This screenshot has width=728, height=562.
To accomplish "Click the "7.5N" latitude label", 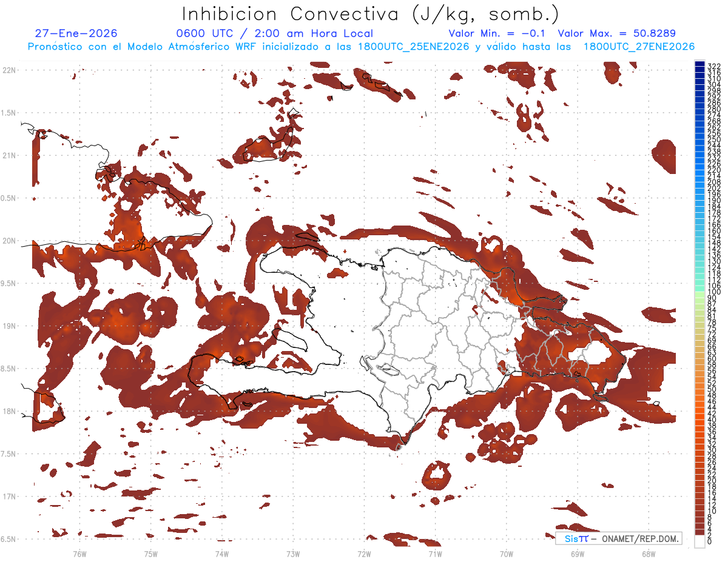I will pos(9,454).
